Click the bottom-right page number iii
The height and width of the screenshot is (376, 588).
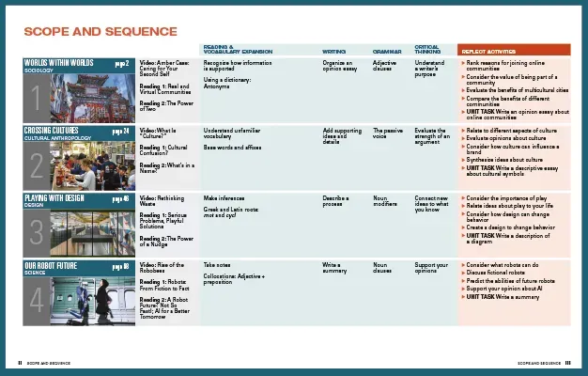pyautogui.click(x=568, y=361)
